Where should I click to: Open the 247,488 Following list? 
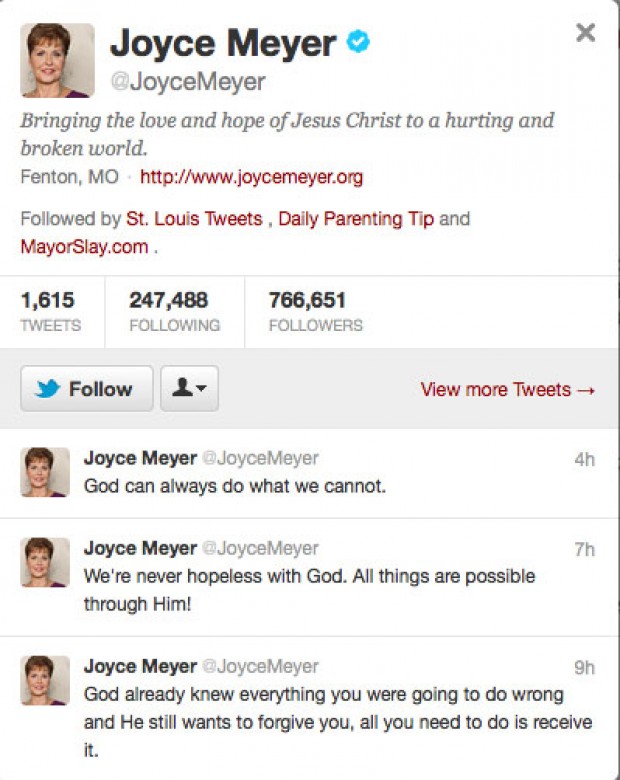[174, 310]
